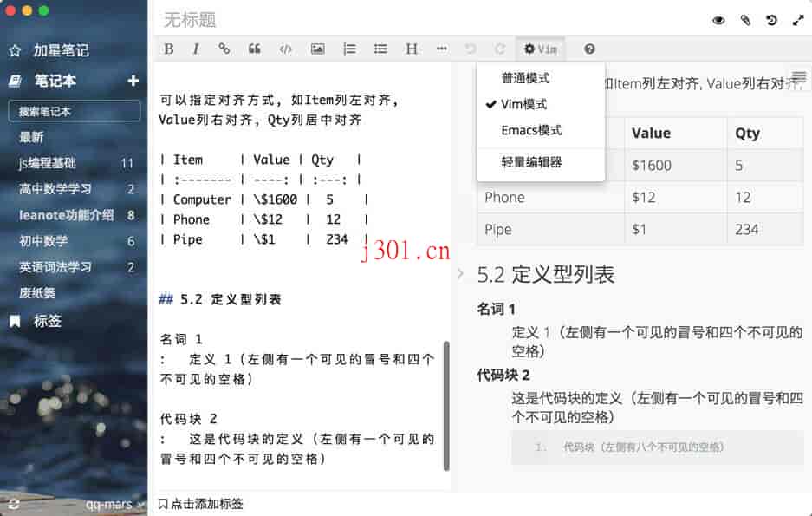812x516 pixels.
Task: Insert a heading
Action: (411, 49)
